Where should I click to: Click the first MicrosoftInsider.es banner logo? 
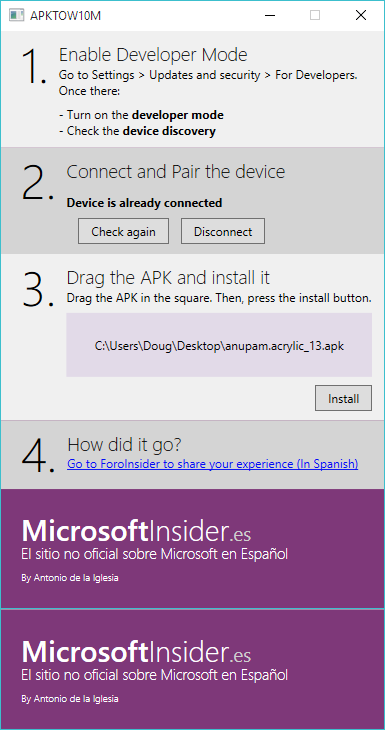(x=136, y=530)
